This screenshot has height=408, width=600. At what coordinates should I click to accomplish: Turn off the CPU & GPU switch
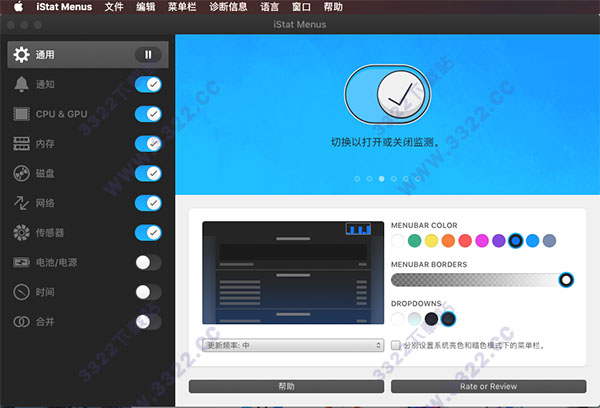[x=148, y=114]
